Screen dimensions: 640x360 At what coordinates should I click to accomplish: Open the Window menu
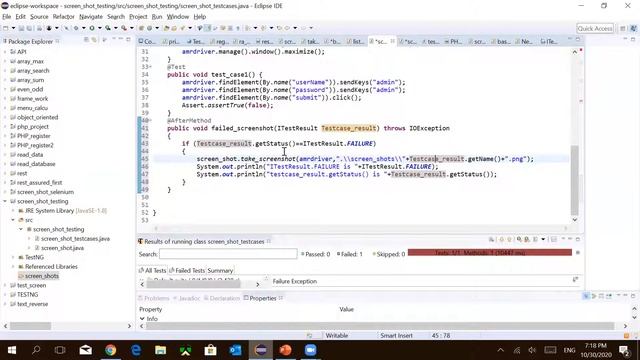pos(178,17)
